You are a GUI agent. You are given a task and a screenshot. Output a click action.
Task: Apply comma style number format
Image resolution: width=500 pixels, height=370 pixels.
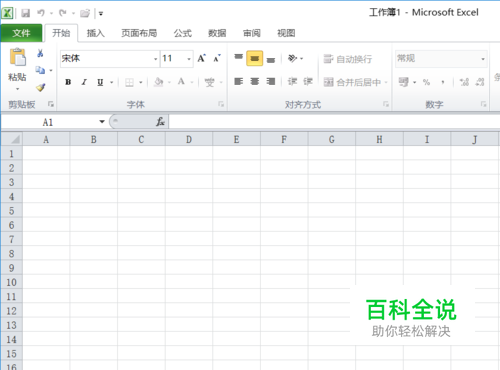[x=443, y=82]
